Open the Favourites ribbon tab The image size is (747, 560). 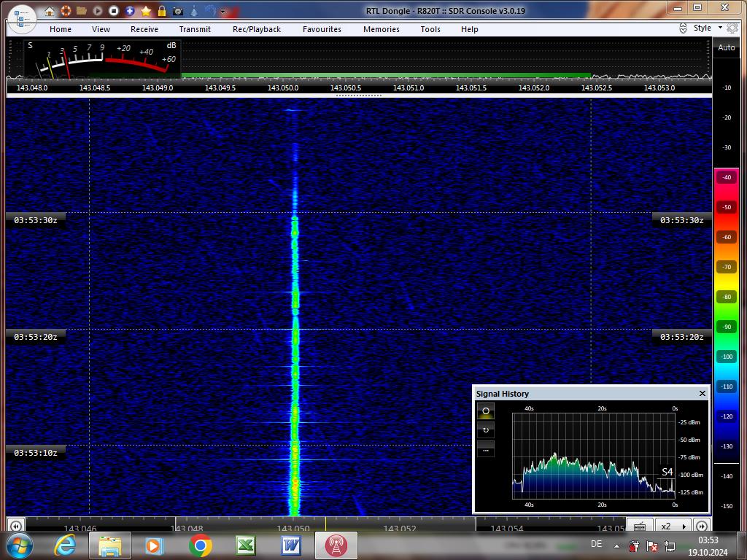point(322,29)
